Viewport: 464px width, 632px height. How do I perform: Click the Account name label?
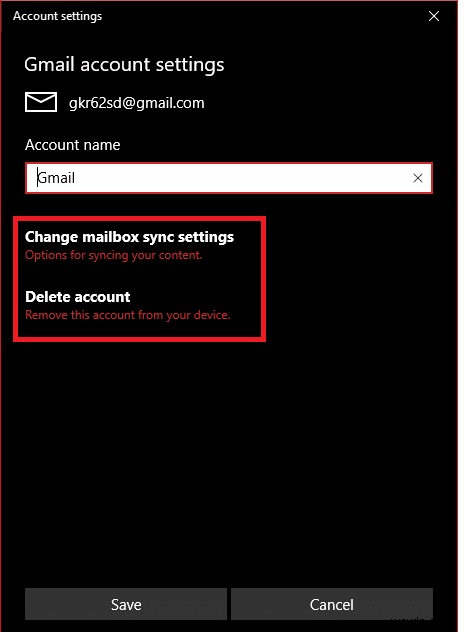(73, 145)
